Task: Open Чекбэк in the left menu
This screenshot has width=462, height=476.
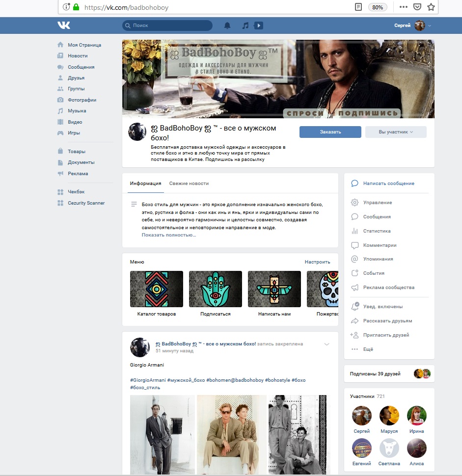Action: (76, 192)
